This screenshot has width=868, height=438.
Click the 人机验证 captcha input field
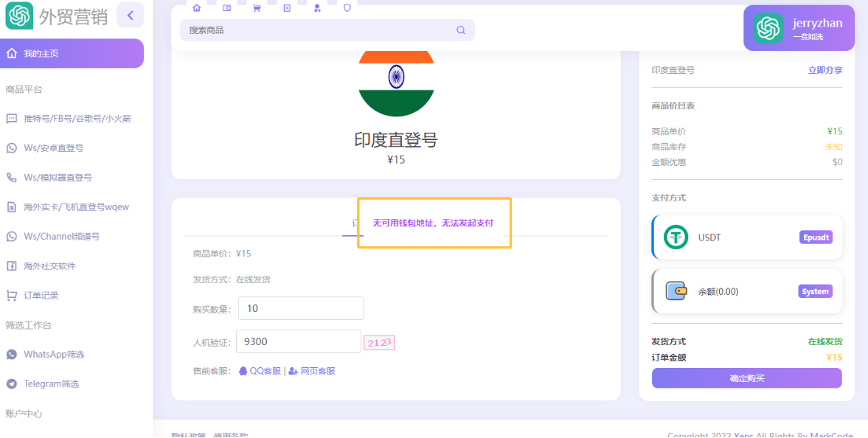(299, 341)
